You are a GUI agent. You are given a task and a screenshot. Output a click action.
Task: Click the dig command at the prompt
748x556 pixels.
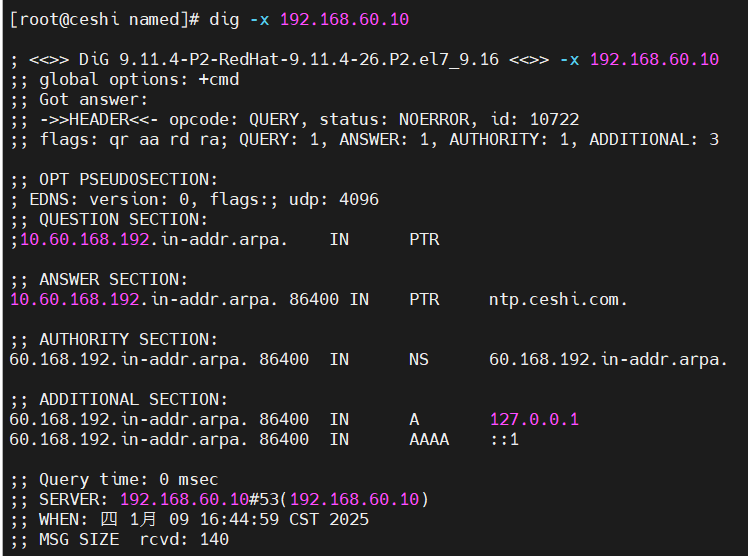(224, 20)
